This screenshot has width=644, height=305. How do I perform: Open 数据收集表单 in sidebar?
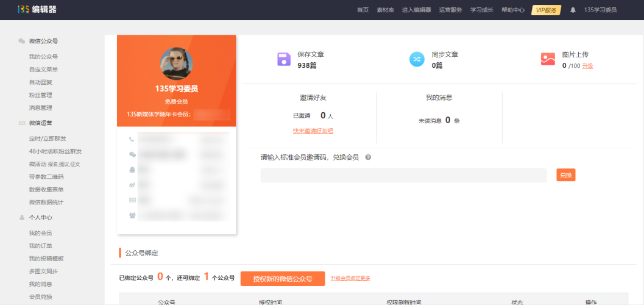pyautogui.click(x=46, y=190)
